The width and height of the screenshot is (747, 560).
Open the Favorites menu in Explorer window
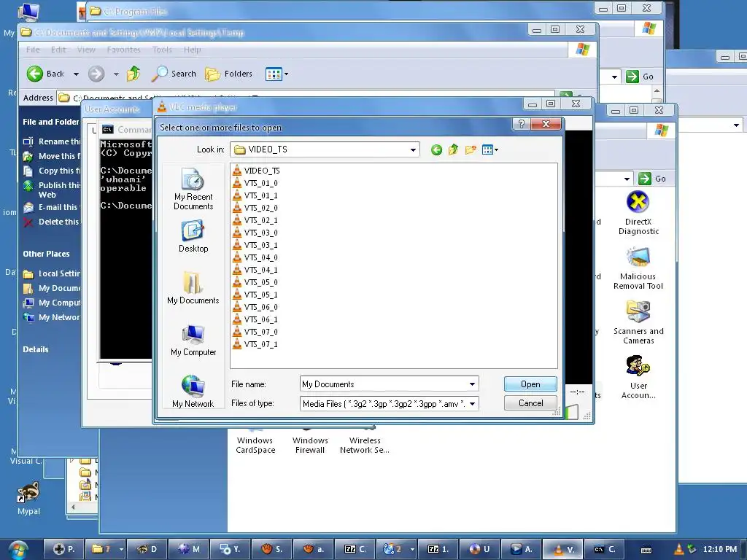[x=123, y=50]
